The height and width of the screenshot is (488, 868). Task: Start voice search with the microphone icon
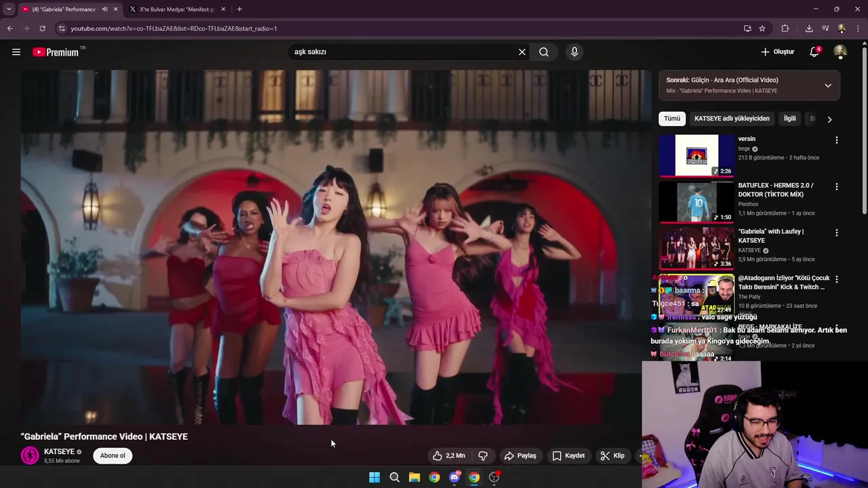coord(574,52)
